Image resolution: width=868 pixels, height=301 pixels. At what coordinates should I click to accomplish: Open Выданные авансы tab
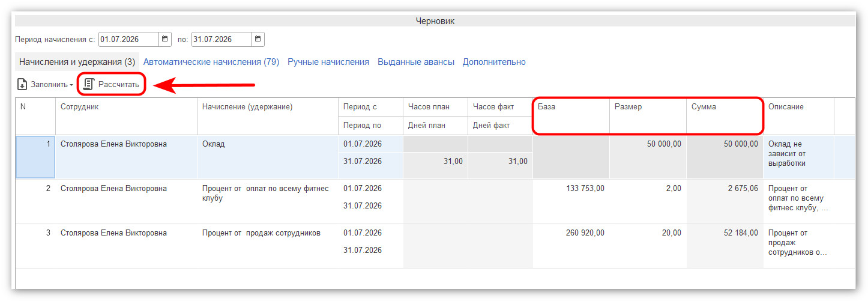(x=416, y=62)
